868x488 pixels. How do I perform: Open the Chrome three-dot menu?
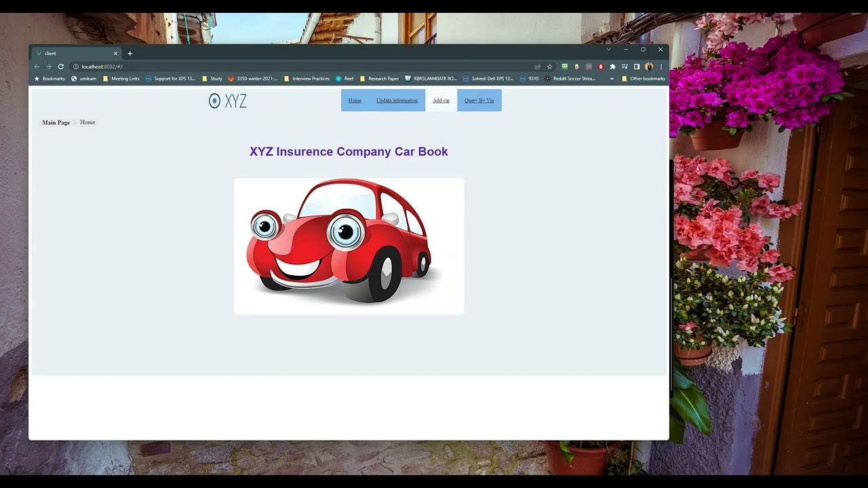pyautogui.click(x=661, y=66)
